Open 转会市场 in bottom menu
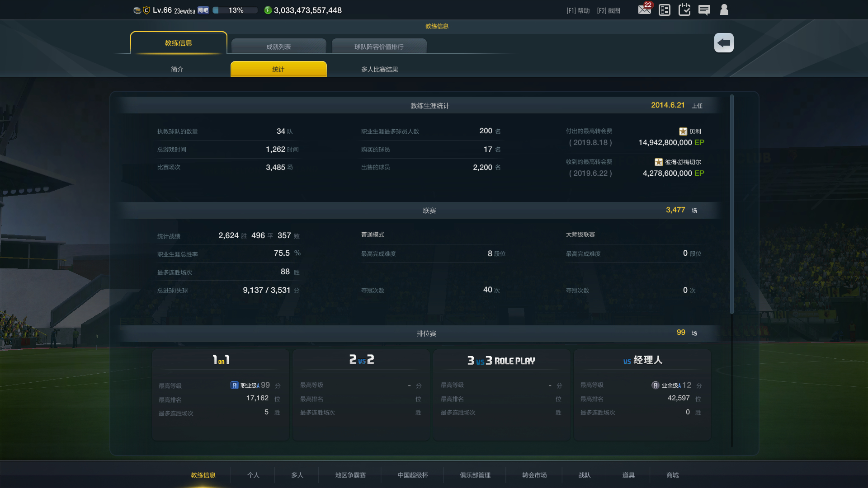Viewport: 868px width, 488px height. 534,475
